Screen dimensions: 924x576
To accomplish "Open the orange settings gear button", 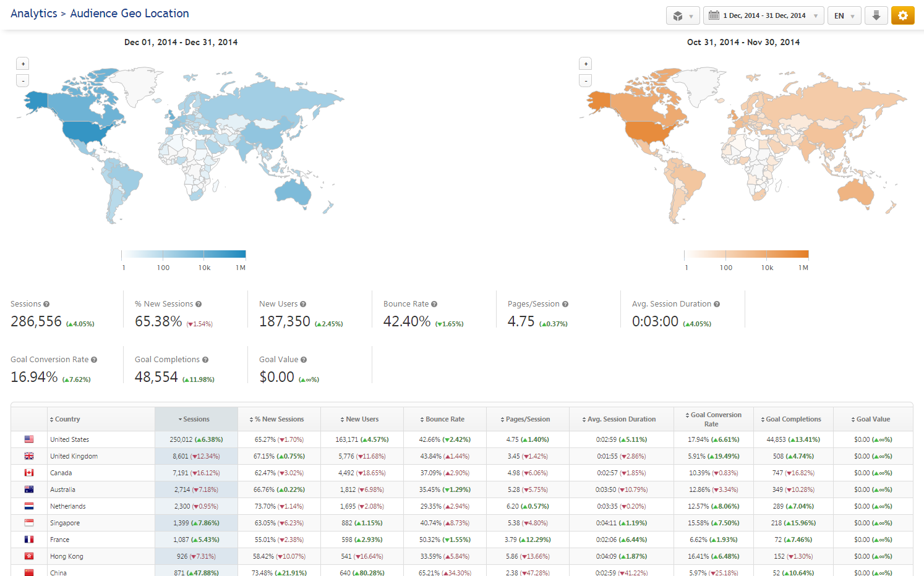I will pyautogui.click(x=902, y=15).
